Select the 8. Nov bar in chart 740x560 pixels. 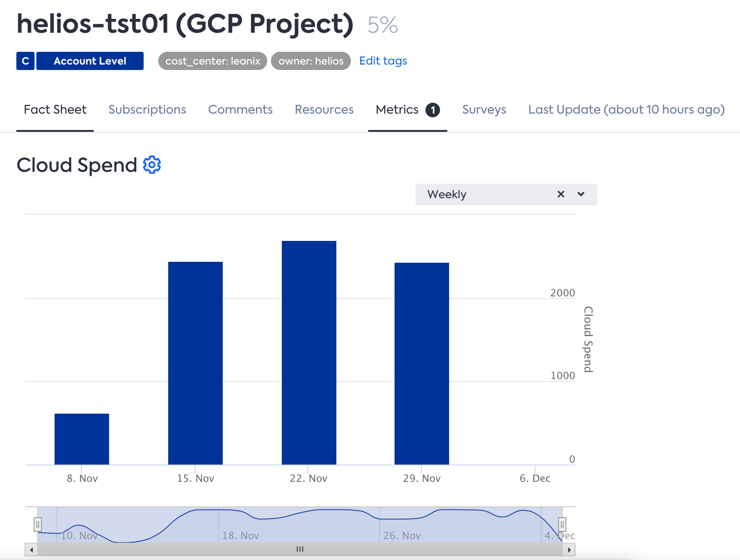(x=82, y=439)
